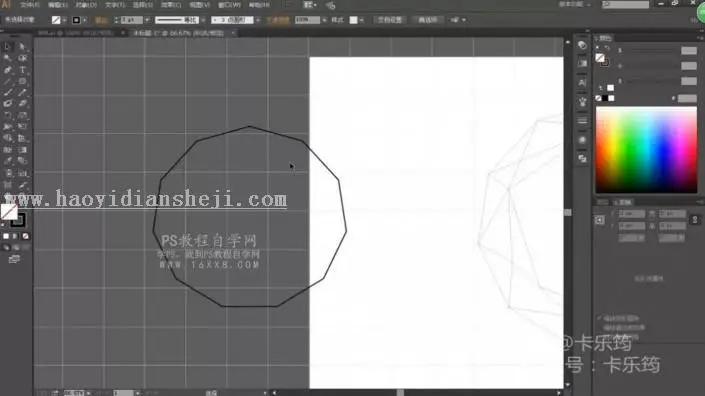Select the Eyedropper tool
The height and width of the screenshot is (396, 705).
click(8, 161)
